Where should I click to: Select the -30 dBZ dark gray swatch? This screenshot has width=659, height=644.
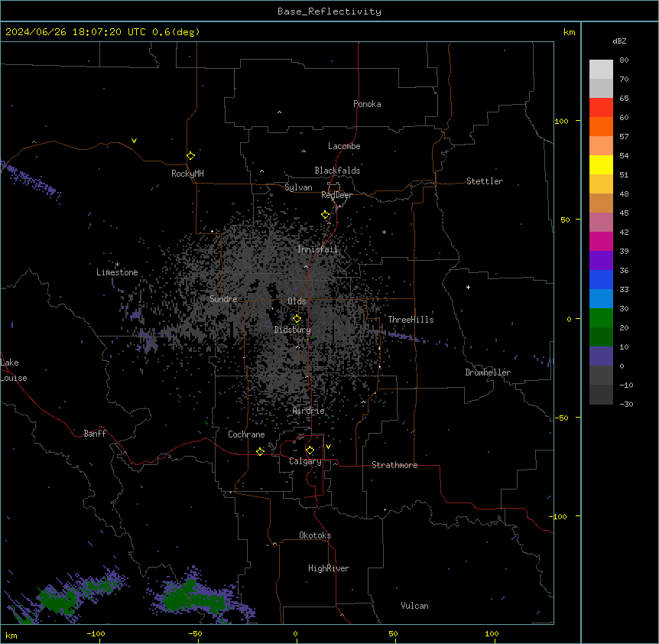pos(601,395)
